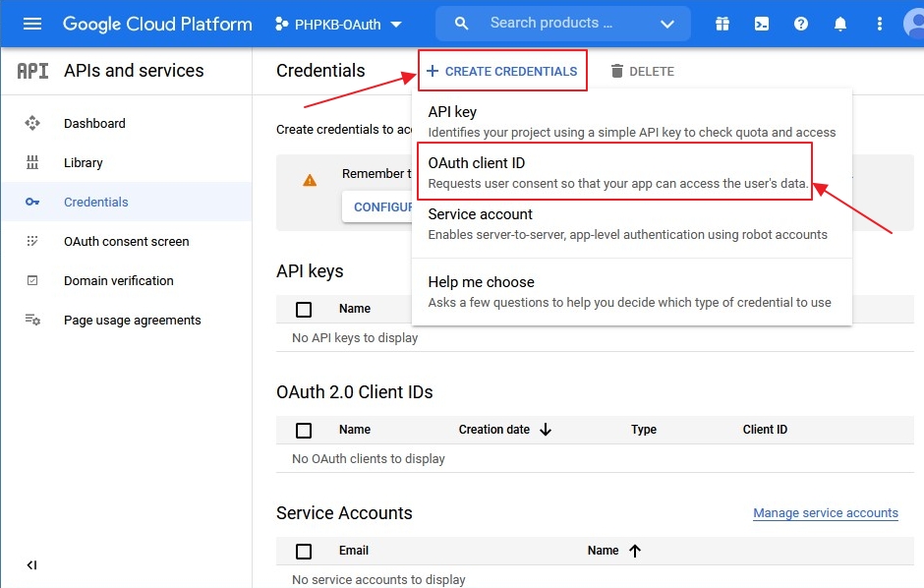Open the help question mark icon
The image size is (924, 588).
[x=801, y=24]
